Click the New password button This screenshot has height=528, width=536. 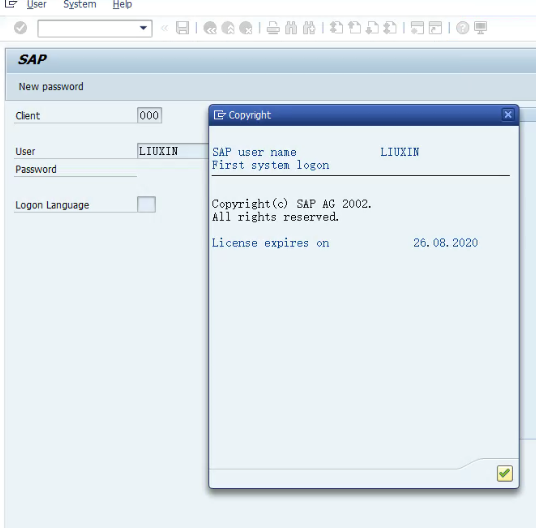(x=51, y=86)
